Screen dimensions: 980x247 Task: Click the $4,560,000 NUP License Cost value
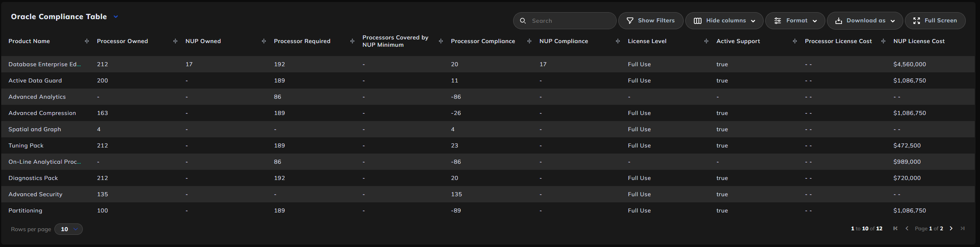[x=910, y=64]
